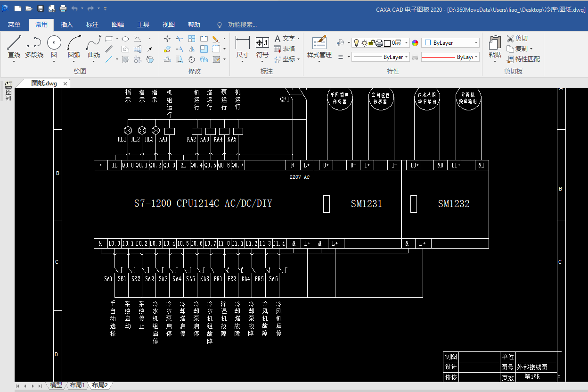The image size is (588, 392).
Task: Close the 图纸.dwg document tab
Action: pyautogui.click(x=65, y=83)
